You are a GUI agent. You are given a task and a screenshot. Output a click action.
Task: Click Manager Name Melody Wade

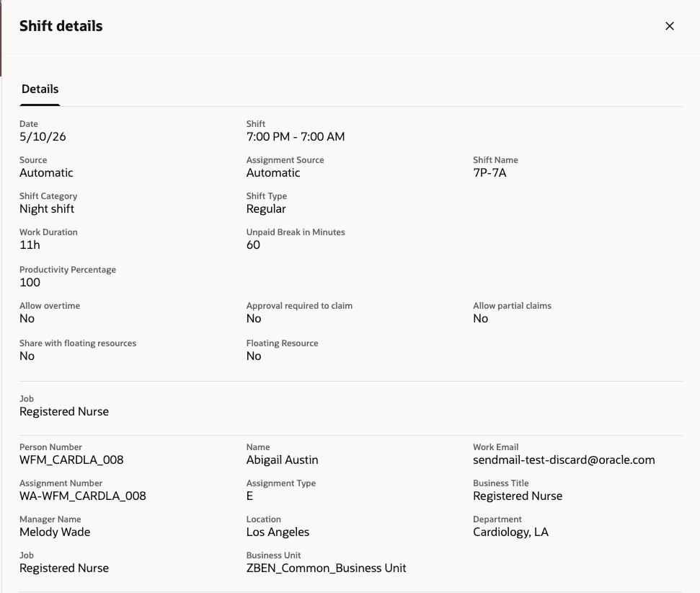pyautogui.click(x=55, y=532)
